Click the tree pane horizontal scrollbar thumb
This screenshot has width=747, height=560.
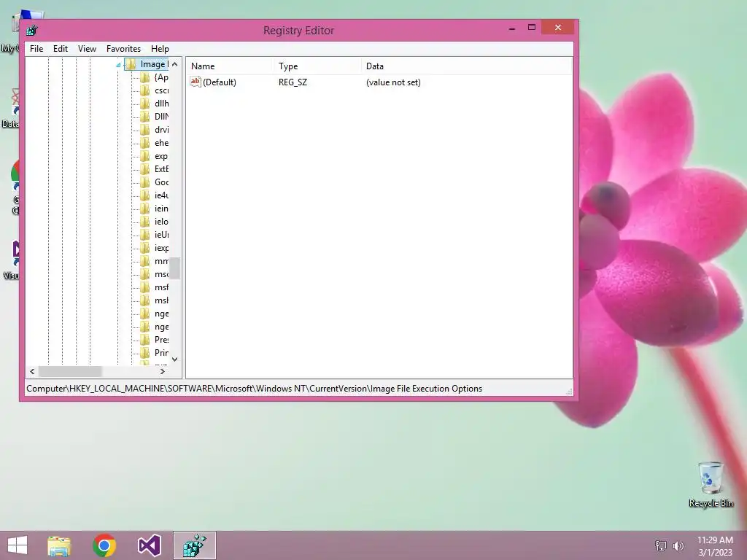pyautogui.click(x=70, y=371)
